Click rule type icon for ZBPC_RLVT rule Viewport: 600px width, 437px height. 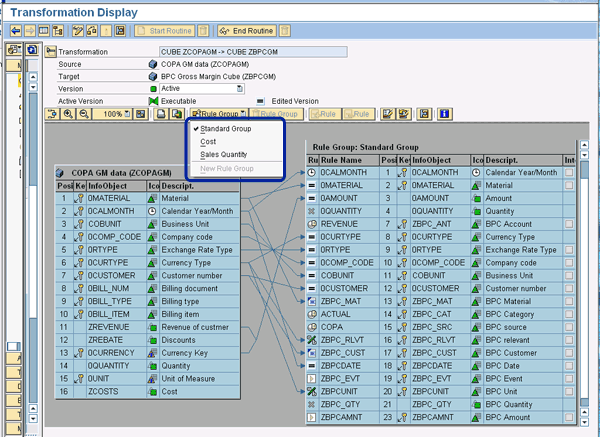[x=313, y=341]
